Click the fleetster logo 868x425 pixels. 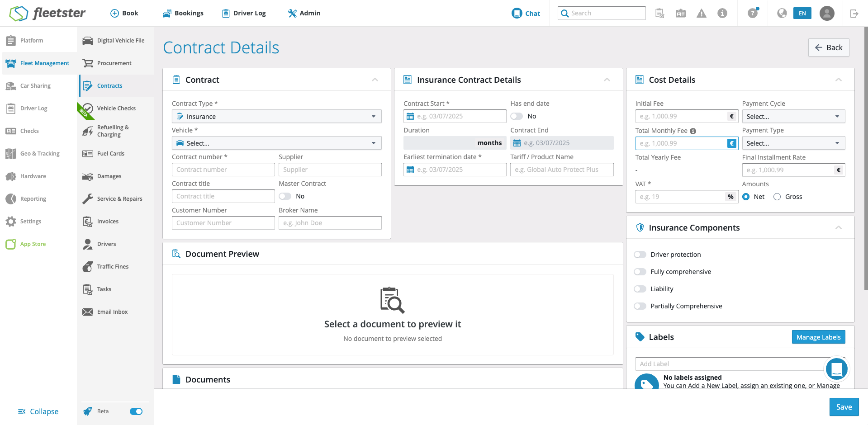[47, 13]
